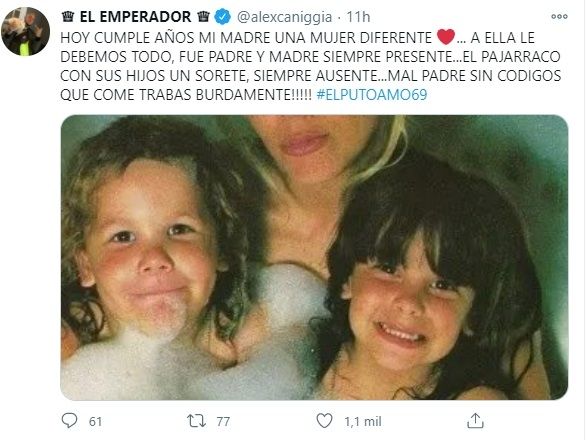This screenshot has width=586, height=440.
Task: Like the tweet with the heart icon
Action: click(x=324, y=421)
